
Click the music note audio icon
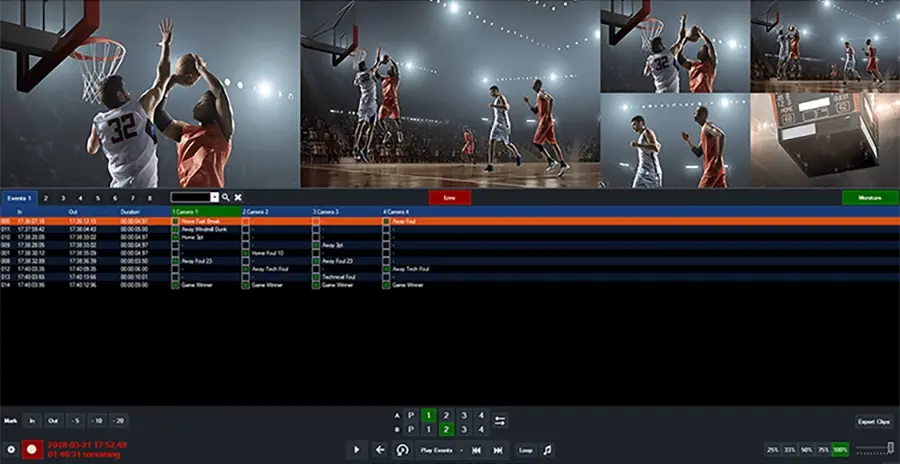547,450
